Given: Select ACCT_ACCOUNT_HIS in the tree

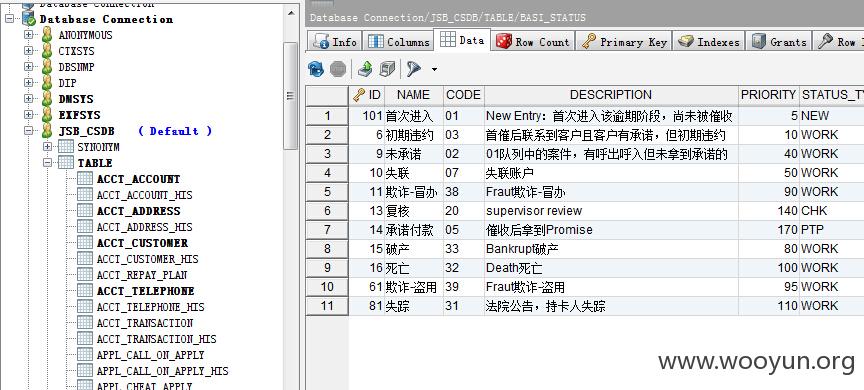Looking at the screenshot, I should pos(144,195).
